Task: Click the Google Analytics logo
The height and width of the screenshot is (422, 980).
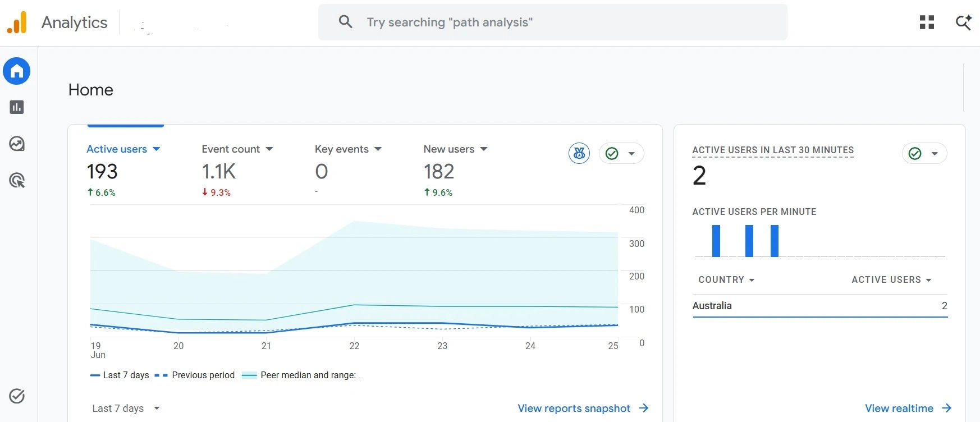Action: pos(17,22)
